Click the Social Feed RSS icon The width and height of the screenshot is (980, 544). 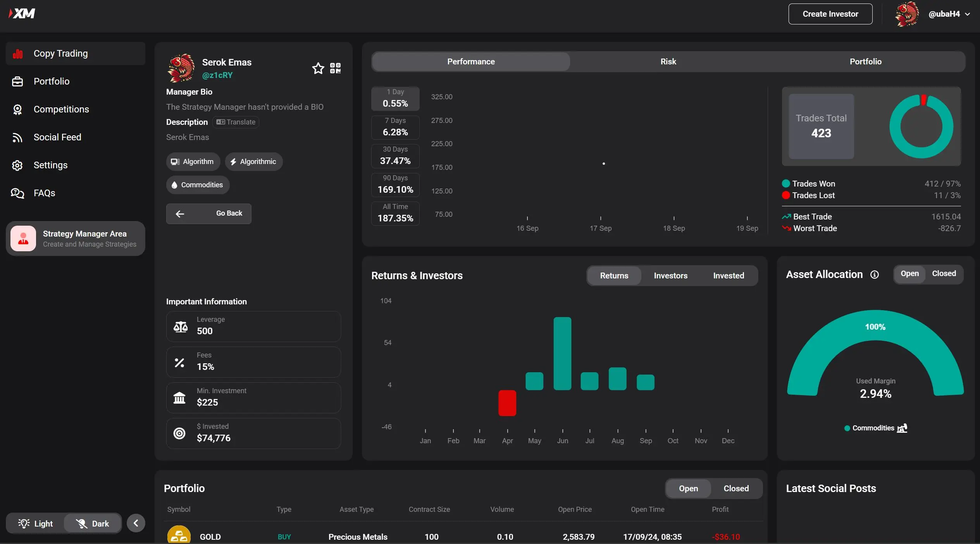click(17, 138)
